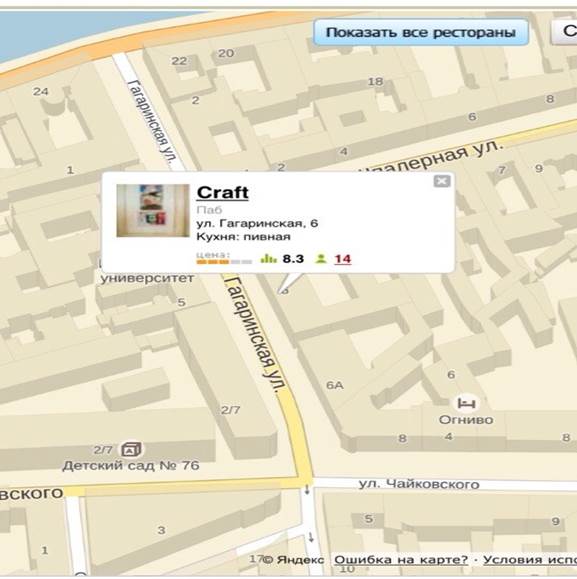Click the Детский сад № 76 label
This screenshot has width=577, height=579.
coord(131,466)
